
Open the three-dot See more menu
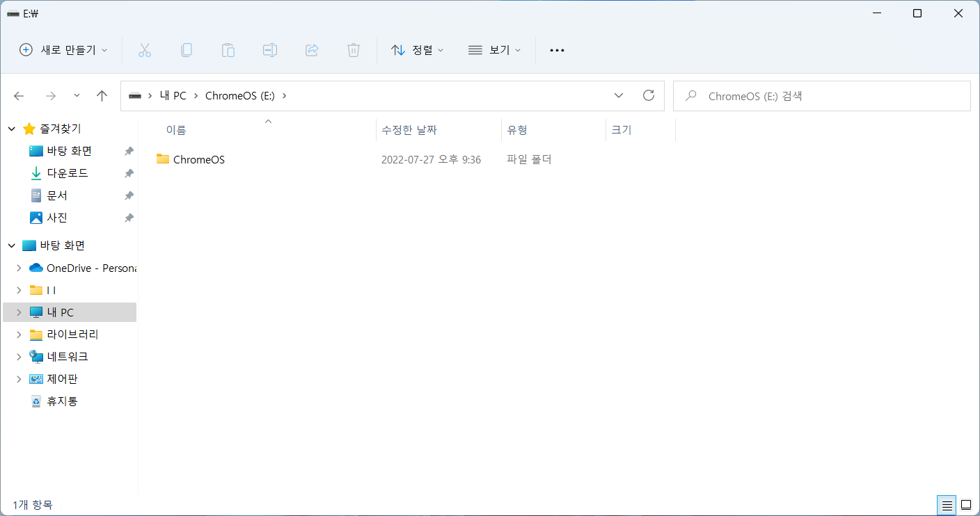coord(557,50)
